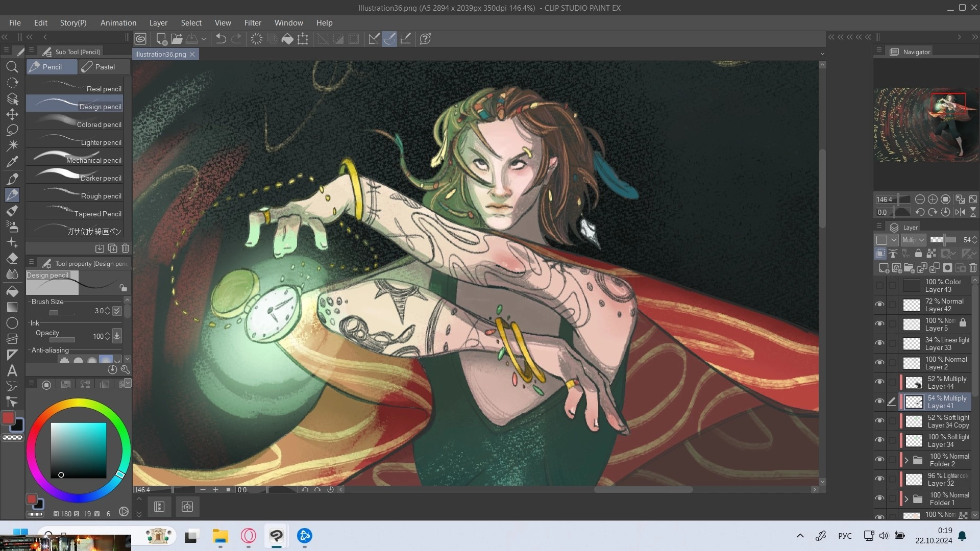Toggle visibility of Folder 2
This screenshot has width=980, height=551.
pyautogui.click(x=879, y=460)
